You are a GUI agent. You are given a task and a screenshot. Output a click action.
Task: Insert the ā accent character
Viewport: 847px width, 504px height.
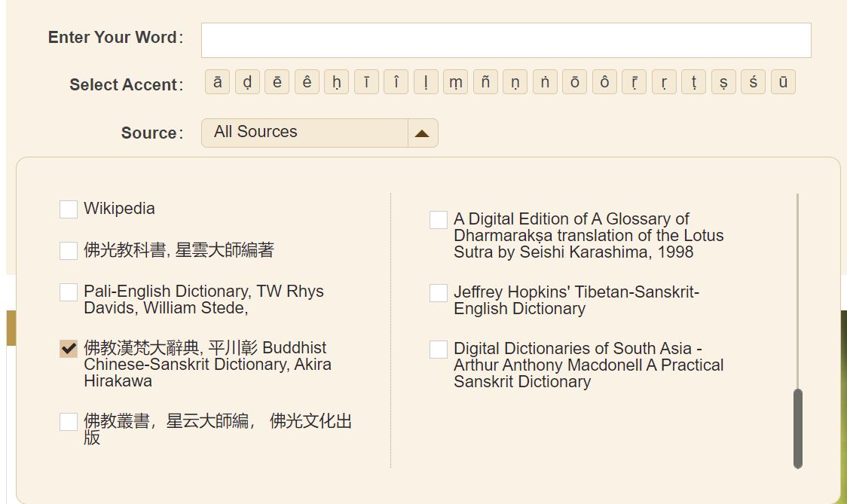click(x=217, y=82)
